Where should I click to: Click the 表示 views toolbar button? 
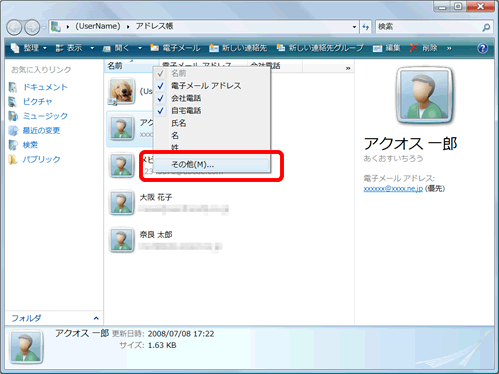(69, 48)
